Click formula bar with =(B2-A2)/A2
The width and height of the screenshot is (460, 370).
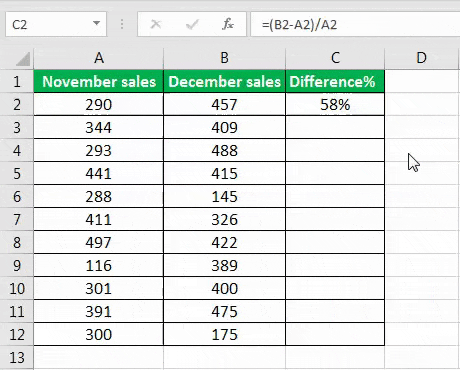coord(355,24)
